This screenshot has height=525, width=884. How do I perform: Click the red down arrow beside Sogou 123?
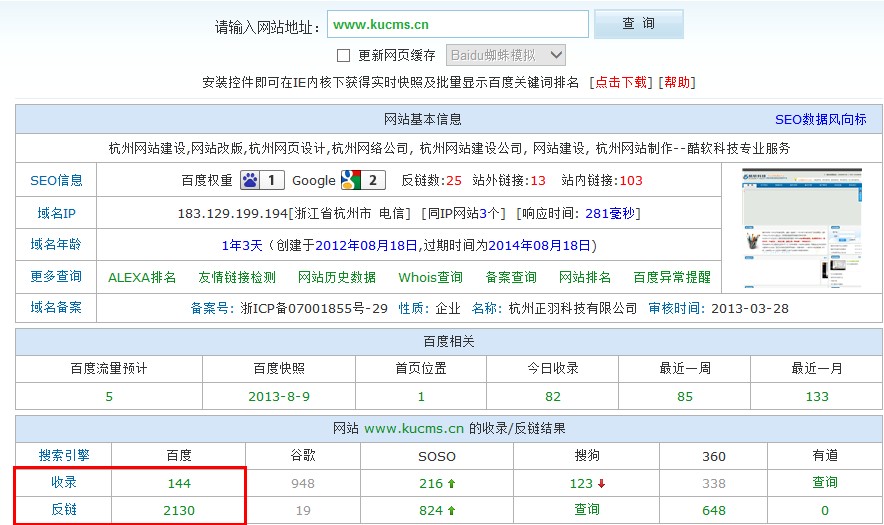point(602,483)
